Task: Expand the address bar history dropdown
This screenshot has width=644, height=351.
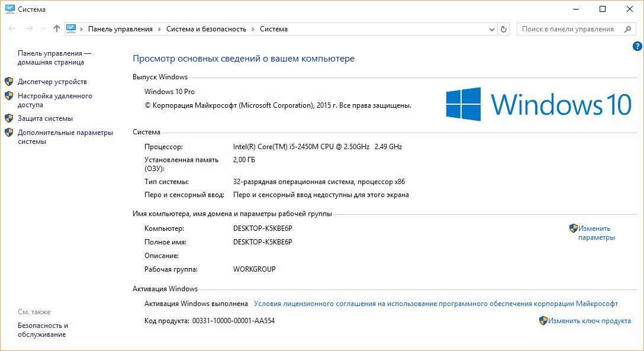Action: tap(492, 29)
